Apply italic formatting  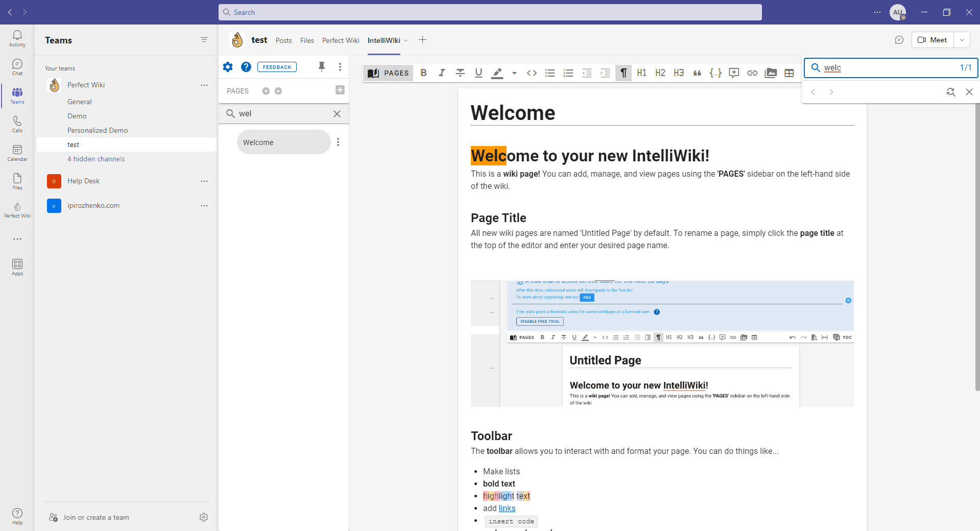point(442,73)
